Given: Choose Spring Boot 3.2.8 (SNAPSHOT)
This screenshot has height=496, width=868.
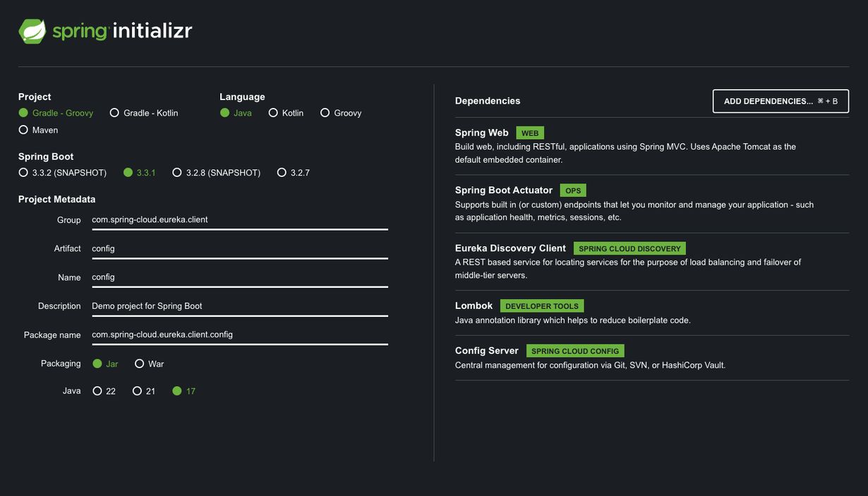Looking at the screenshot, I should (217, 172).
